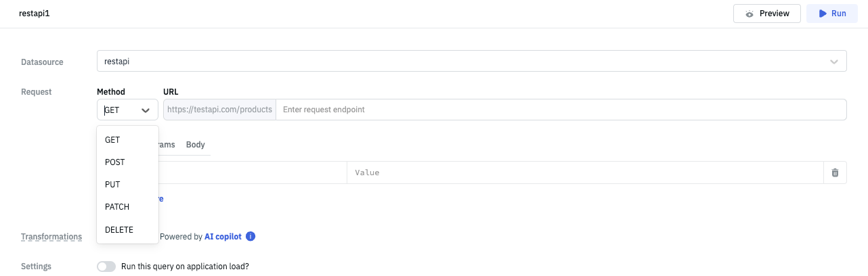Screen dimensions: 868x276
Task: Click the Transformations label
Action: point(51,237)
